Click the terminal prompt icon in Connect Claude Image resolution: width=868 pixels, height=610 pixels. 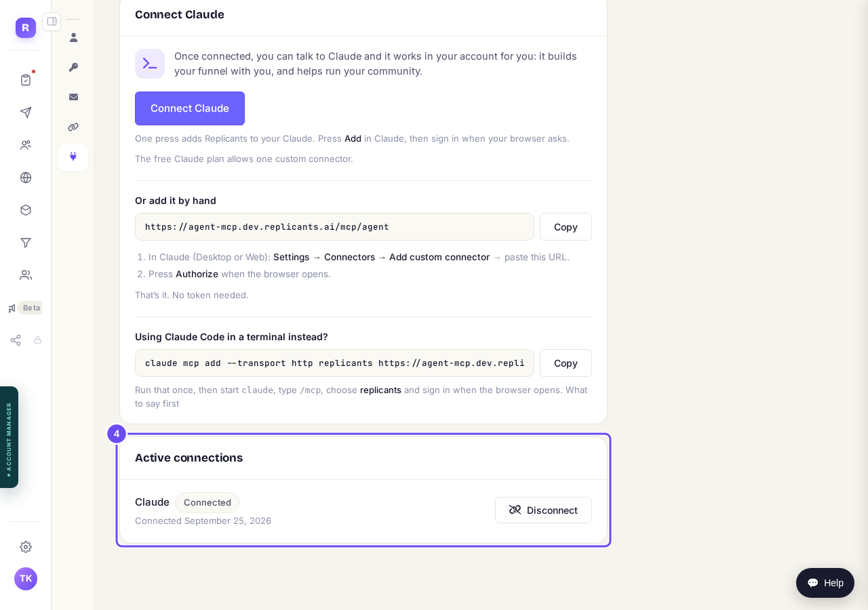pyautogui.click(x=150, y=64)
